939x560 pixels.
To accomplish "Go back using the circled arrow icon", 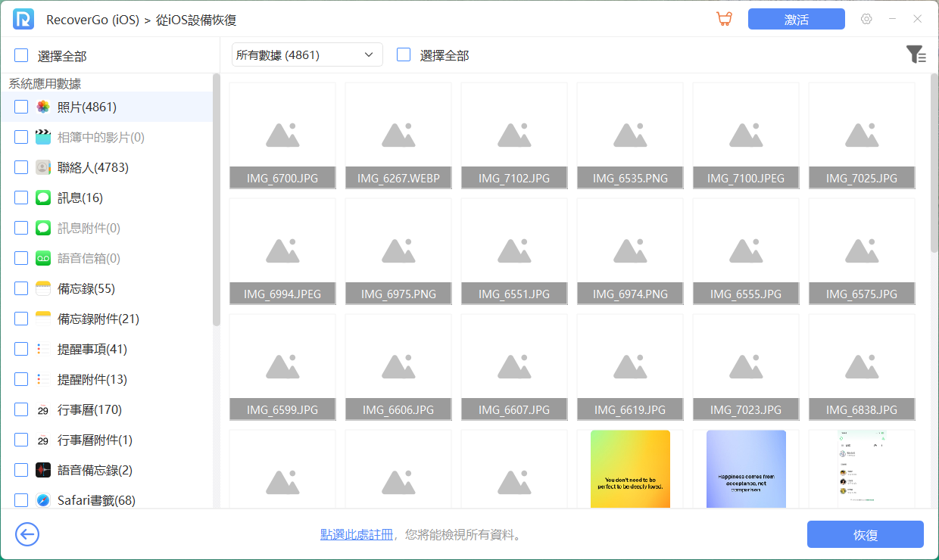I will tap(27, 535).
